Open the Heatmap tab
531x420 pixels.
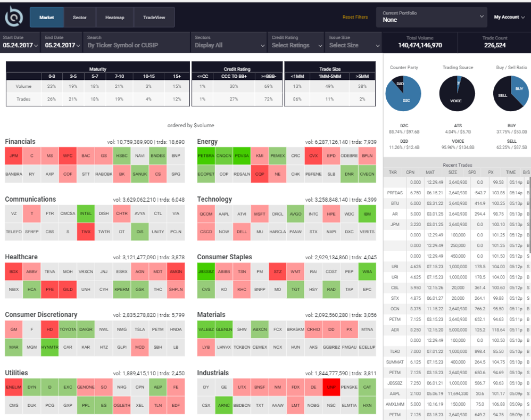(x=115, y=17)
